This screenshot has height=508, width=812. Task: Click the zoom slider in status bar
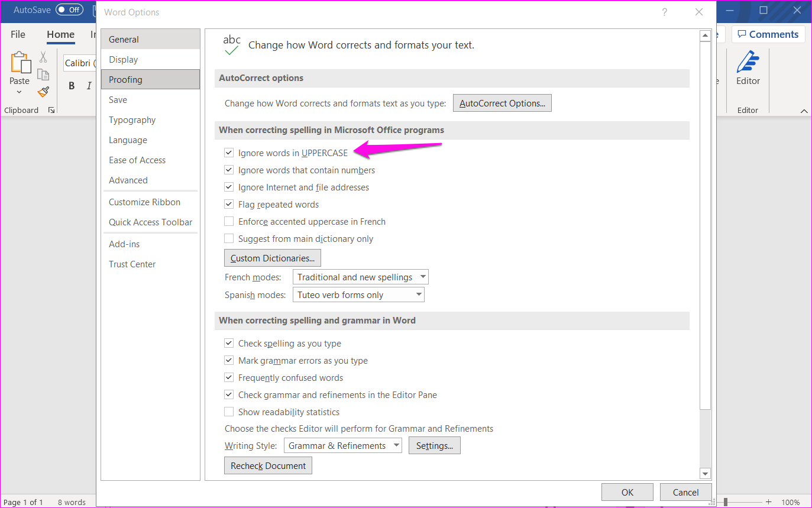[x=726, y=502]
